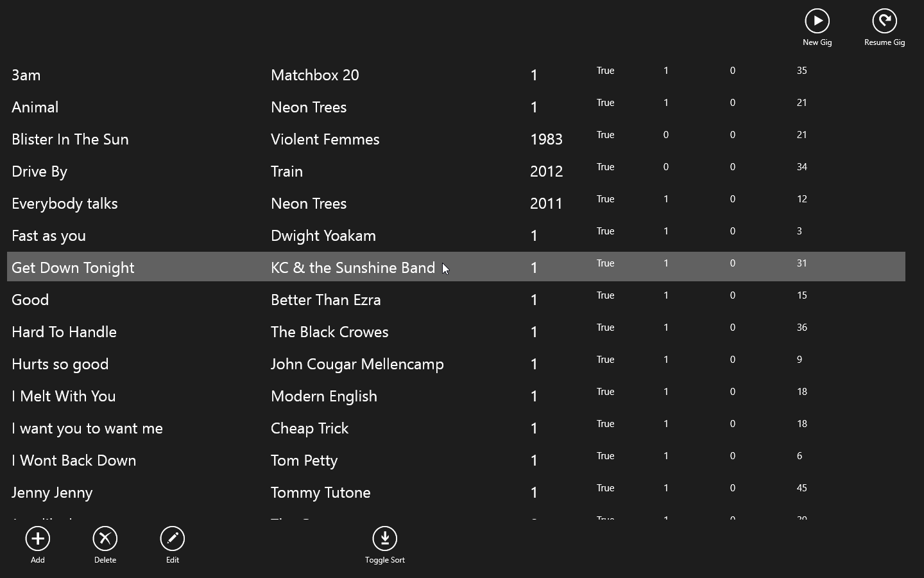924x578 pixels.
Task: Click 'True' in the Animal row
Action: click(x=606, y=103)
